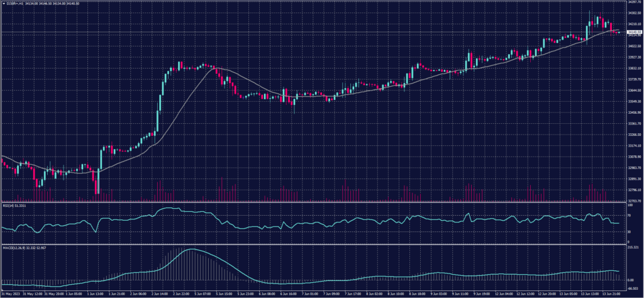Click the RSI 70 level scale label
644x298 pixels.
629,216
